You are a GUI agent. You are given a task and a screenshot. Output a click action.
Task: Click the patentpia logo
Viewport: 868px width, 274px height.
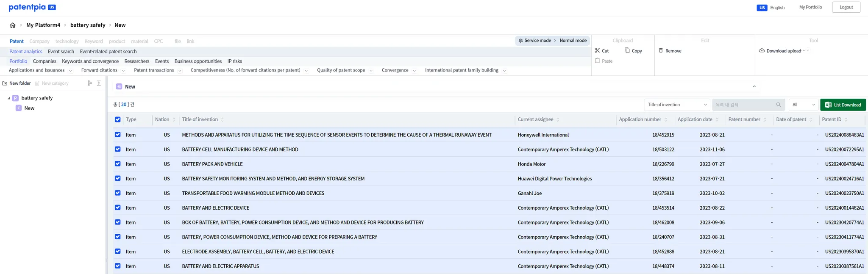(27, 7)
